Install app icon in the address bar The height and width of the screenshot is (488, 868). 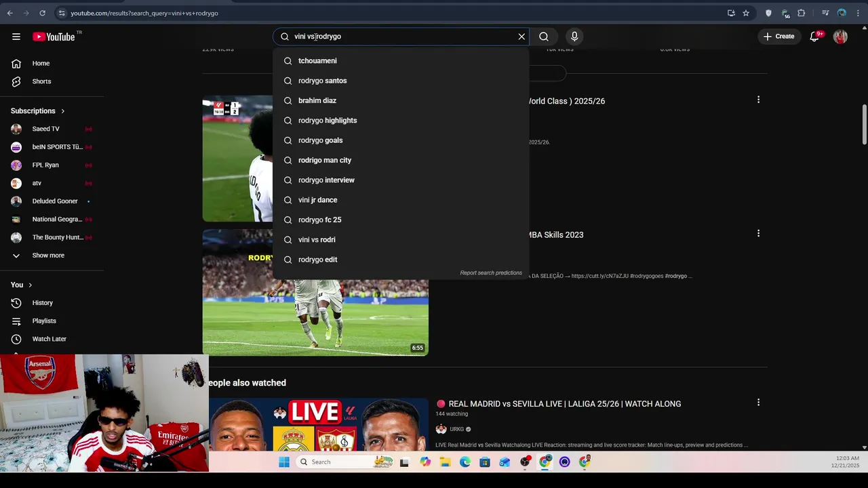731,13
